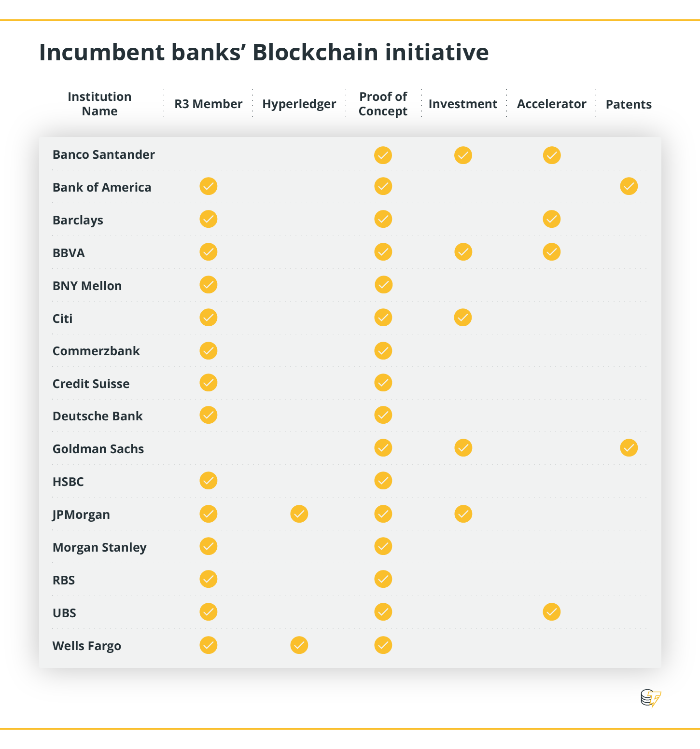
Task: Click the coin stack lightning logo icon
Action: (x=651, y=698)
